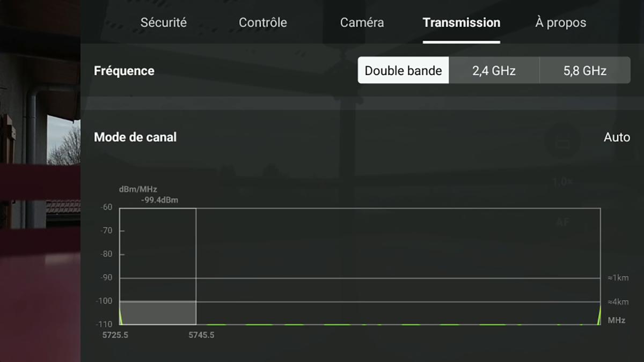Set frequency to 5,8 GHz
Screen dimensions: 644x362
tap(585, 70)
